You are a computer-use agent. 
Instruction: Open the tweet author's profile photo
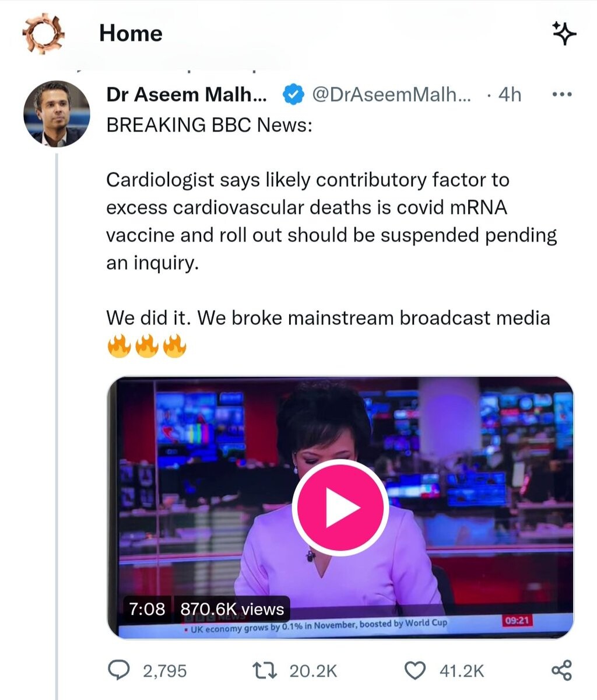[57, 114]
